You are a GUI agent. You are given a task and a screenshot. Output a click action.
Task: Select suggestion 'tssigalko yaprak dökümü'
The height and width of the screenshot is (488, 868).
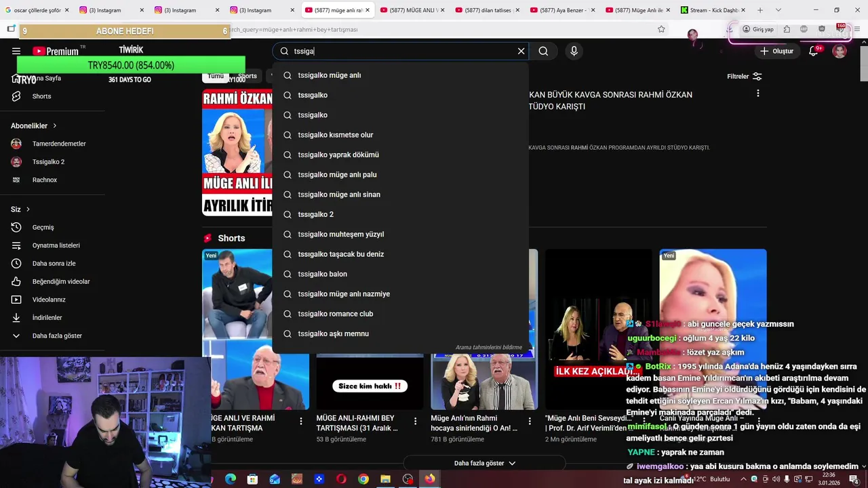pyautogui.click(x=400, y=155)
